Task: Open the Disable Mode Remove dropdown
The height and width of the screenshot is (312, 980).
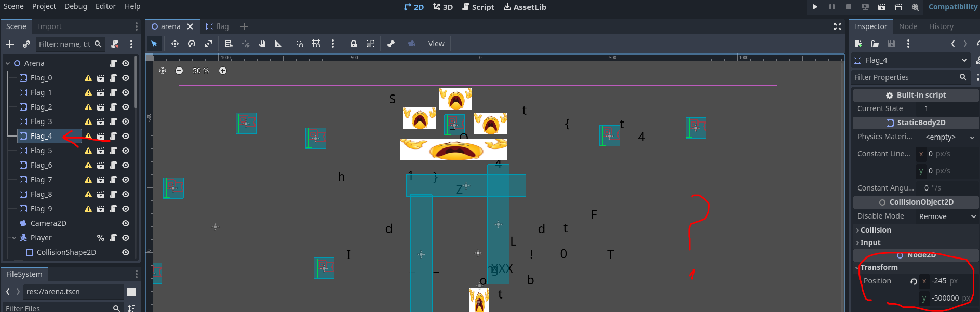Action: click(x=948, y=216)
